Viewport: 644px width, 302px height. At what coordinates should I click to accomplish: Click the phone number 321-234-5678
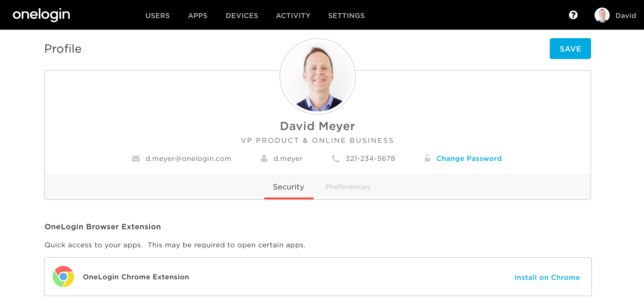click(370, 159)
